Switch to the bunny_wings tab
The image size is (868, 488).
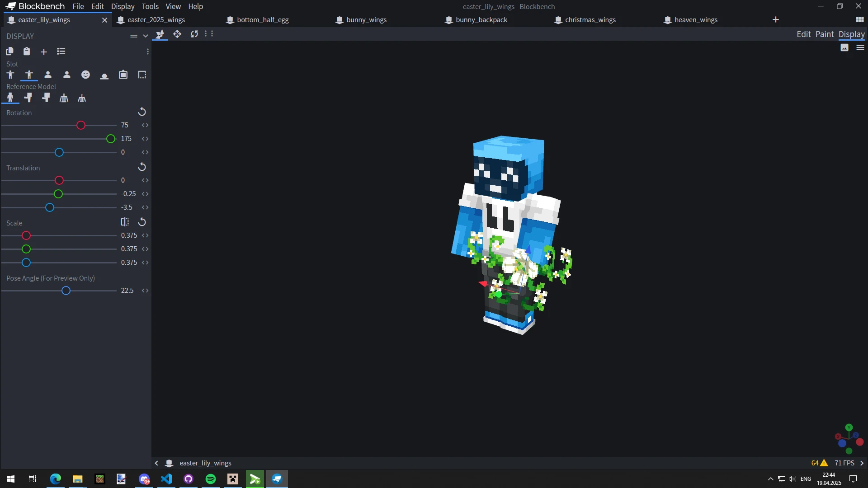(x=366, y=19)
